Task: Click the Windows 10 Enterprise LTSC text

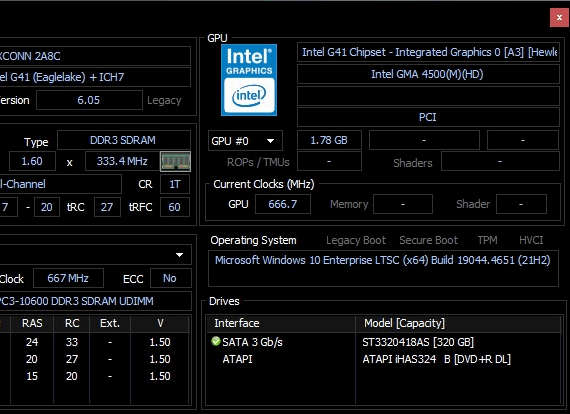Action: click(x=383, y=260)
